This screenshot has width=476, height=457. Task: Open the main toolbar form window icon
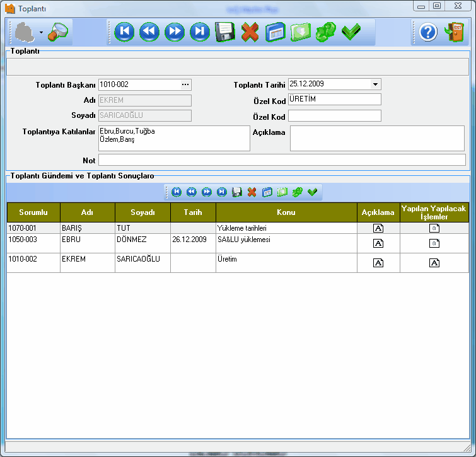(276, 32)
